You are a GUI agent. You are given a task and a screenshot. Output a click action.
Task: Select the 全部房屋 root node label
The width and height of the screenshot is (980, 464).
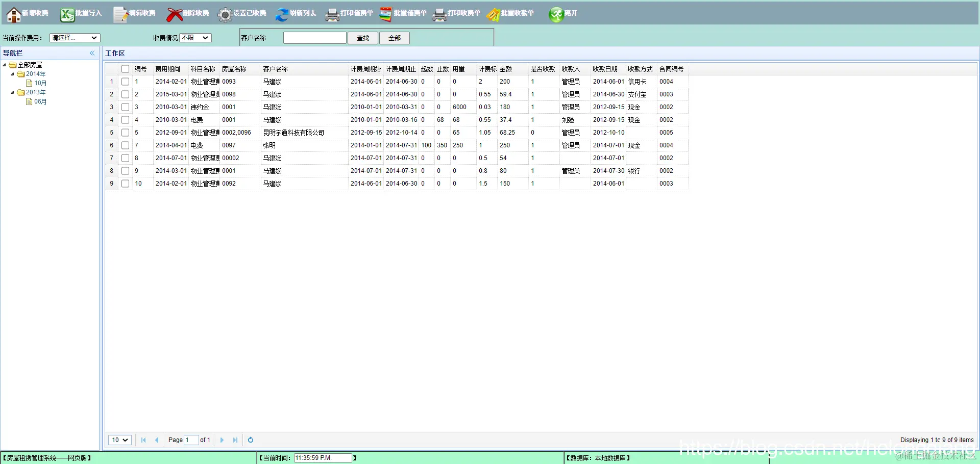(x=30, y=65)
